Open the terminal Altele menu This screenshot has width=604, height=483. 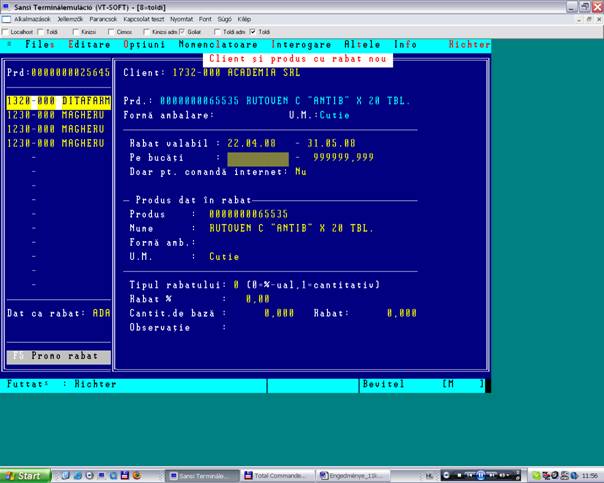[x=362, y=45]
